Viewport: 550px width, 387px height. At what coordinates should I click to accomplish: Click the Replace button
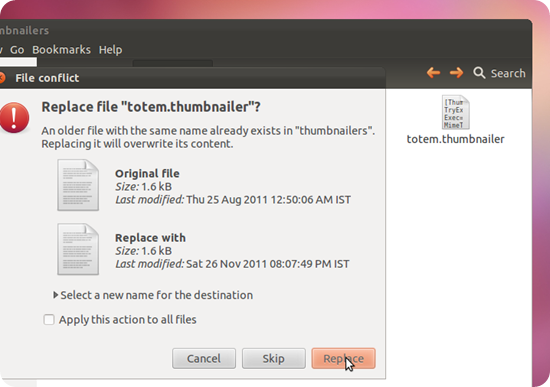point(343,358)
